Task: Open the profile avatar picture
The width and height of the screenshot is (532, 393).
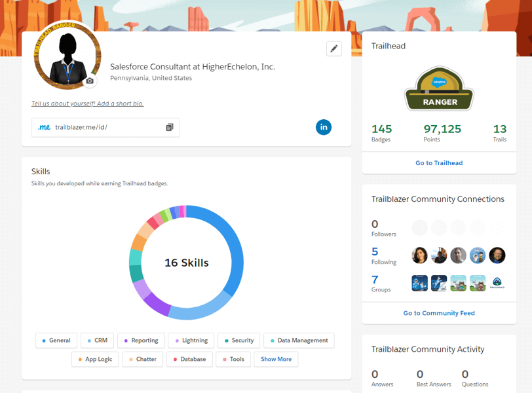Action: tap(67, 56)
